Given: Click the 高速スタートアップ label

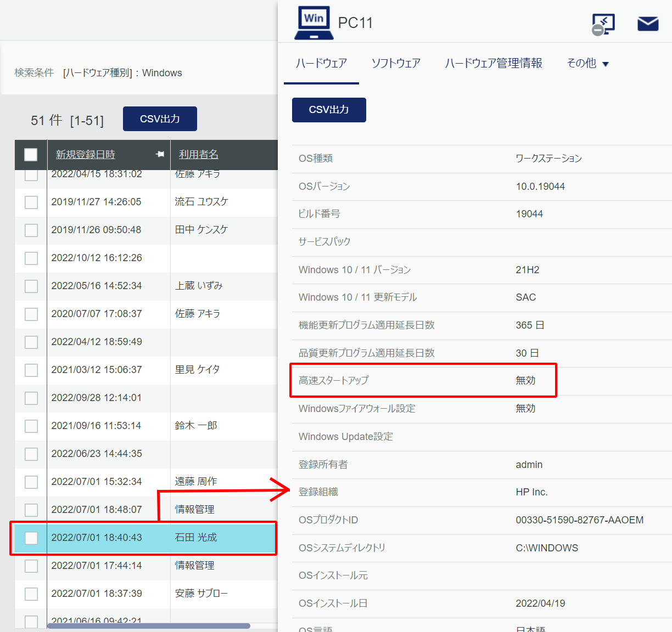Looking at the screenshot, I should [334, 380].
